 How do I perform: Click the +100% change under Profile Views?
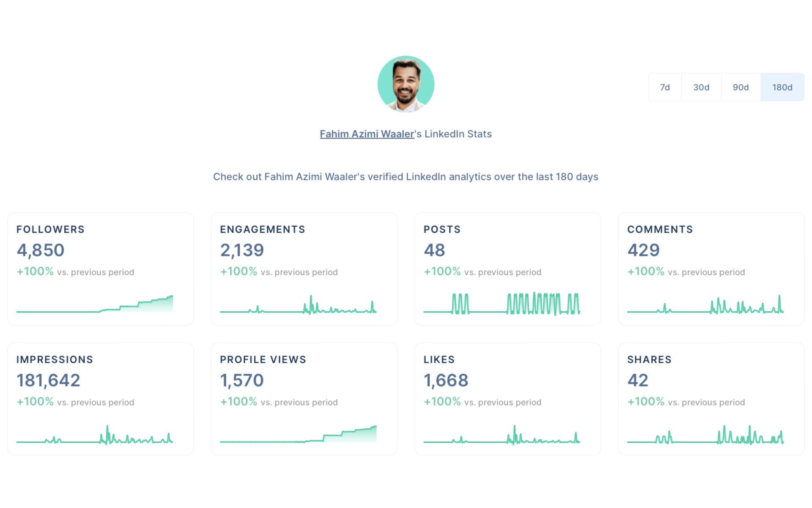click(x=239, y=401)
